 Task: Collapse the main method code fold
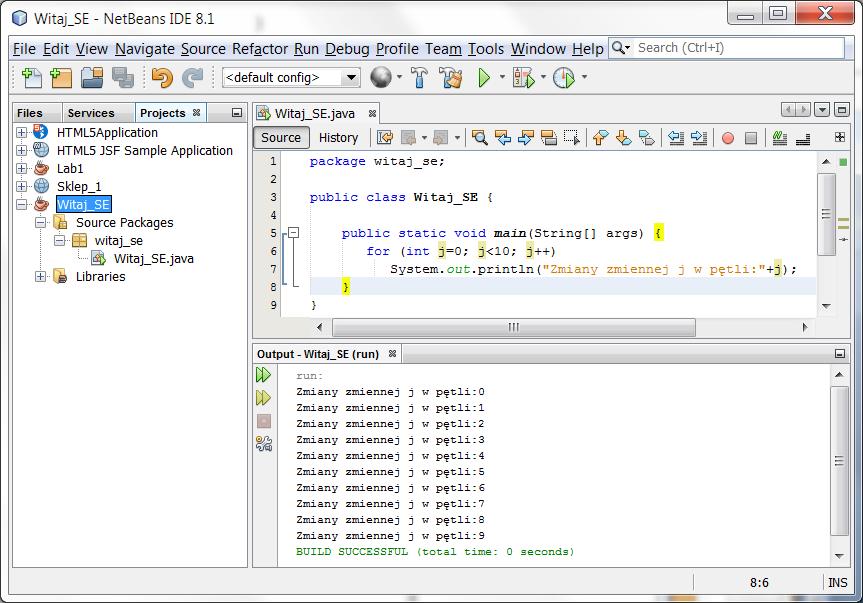coord(293,233)
